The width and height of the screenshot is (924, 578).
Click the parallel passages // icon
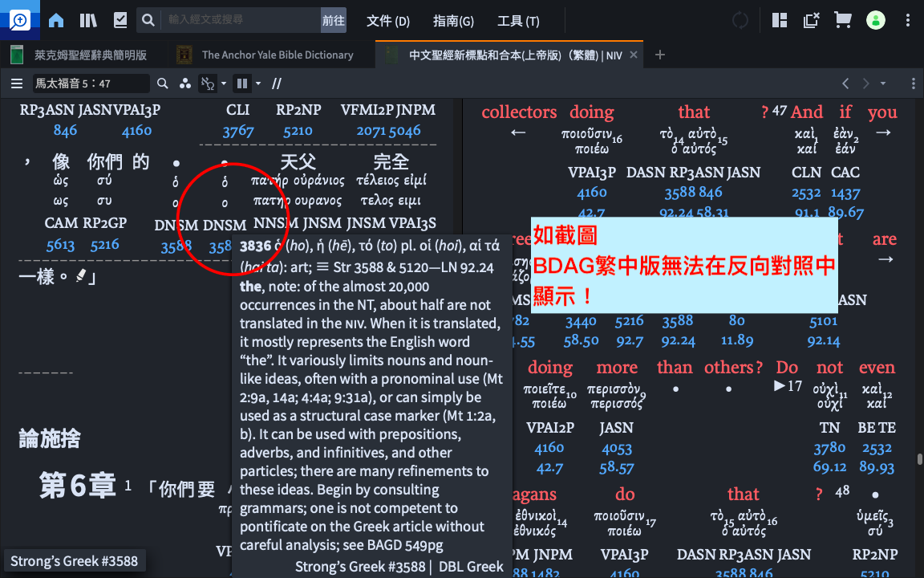tap(275, 83)
